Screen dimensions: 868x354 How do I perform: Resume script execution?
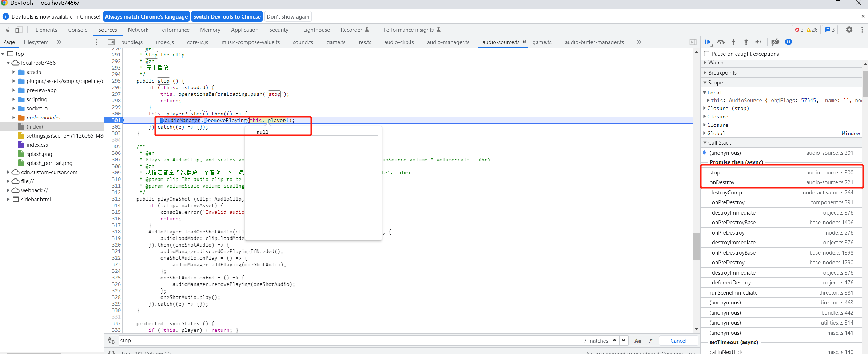708,42
